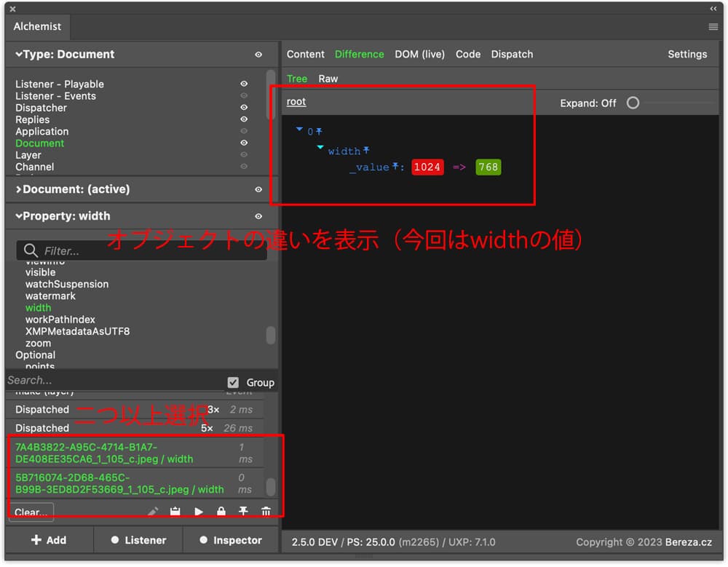The image size is (728, 567).
Task: Turn on the Expand: Off slider control
Action: click(633, 103)
